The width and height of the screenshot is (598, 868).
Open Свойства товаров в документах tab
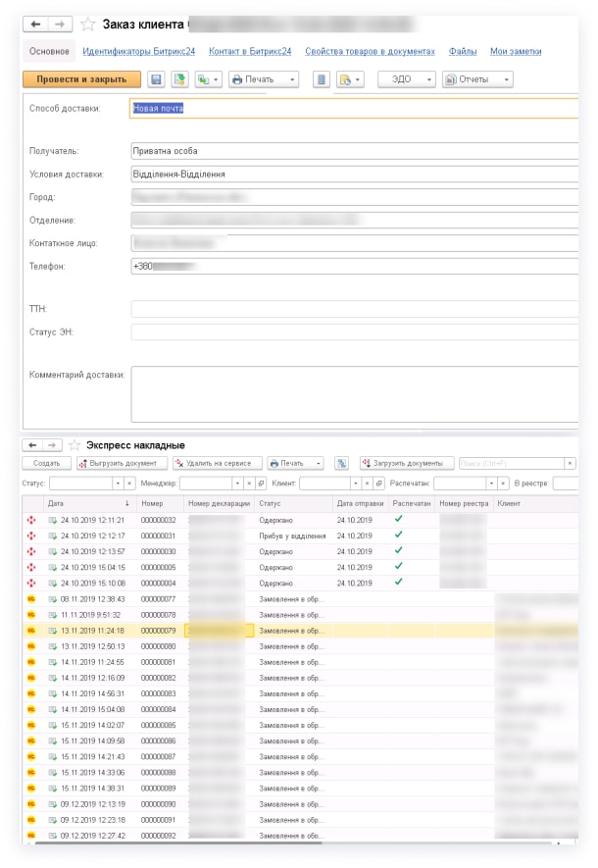[x=371, y=51]
